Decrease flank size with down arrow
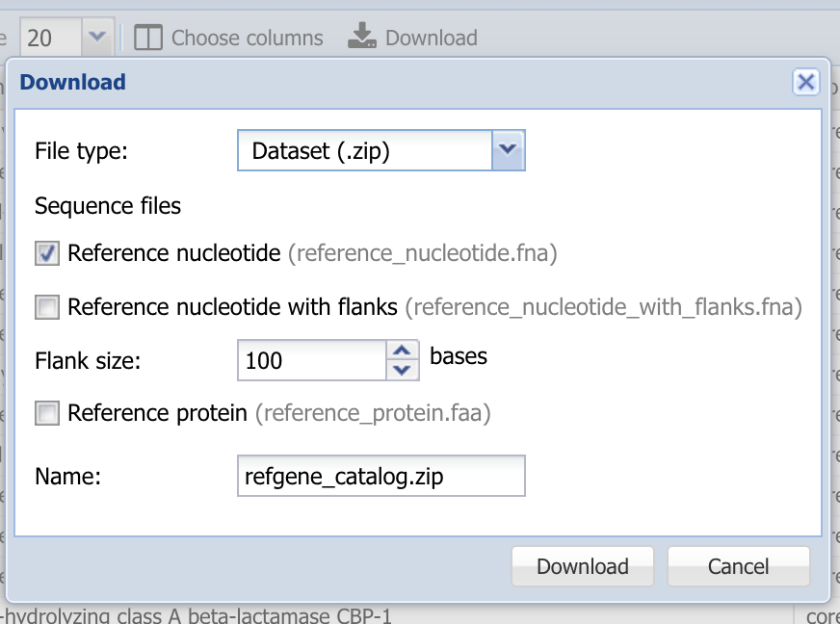The image size is (840, 624). coord(402,370)
